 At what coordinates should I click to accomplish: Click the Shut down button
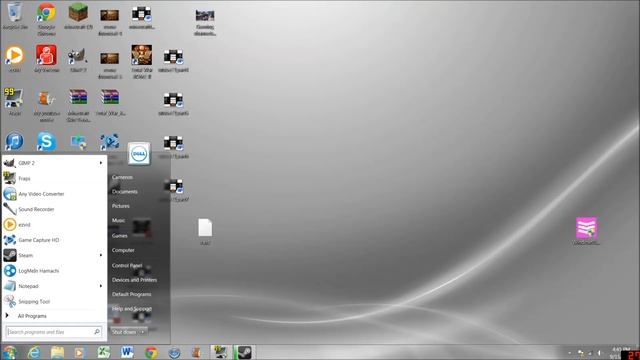click(124, 332)
